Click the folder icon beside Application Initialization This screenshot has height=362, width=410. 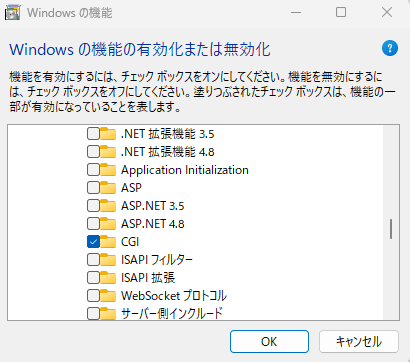tap(108, 170)
